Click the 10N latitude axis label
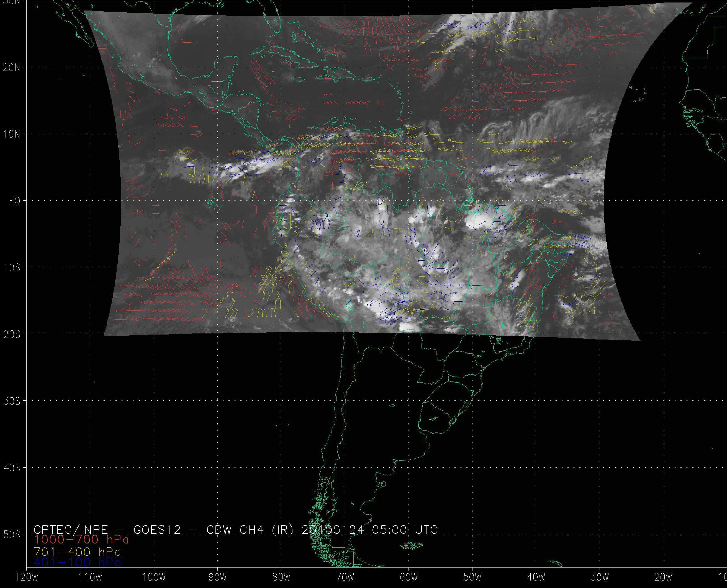The image size is (727, 588). pyautogui.click(x=12, y=134)
